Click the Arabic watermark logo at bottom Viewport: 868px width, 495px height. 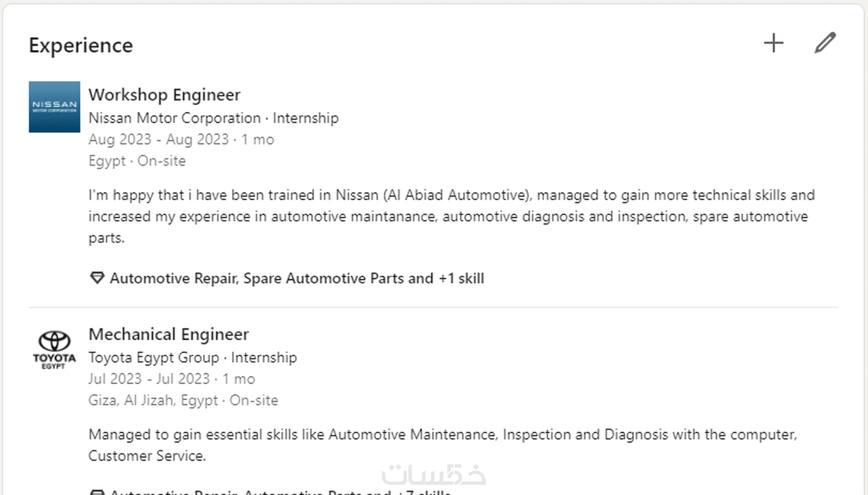tap(433, 474)
